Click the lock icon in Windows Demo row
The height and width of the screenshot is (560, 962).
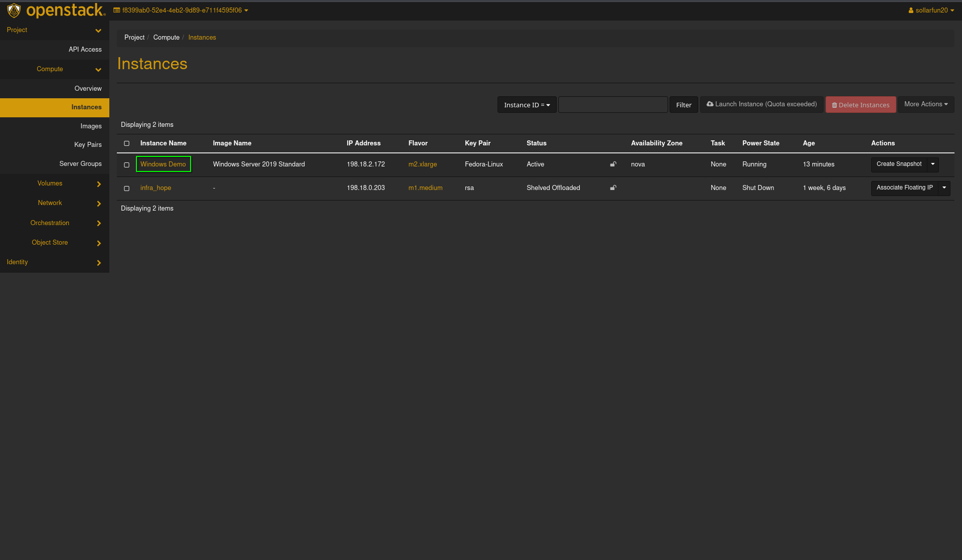point(613,164)
